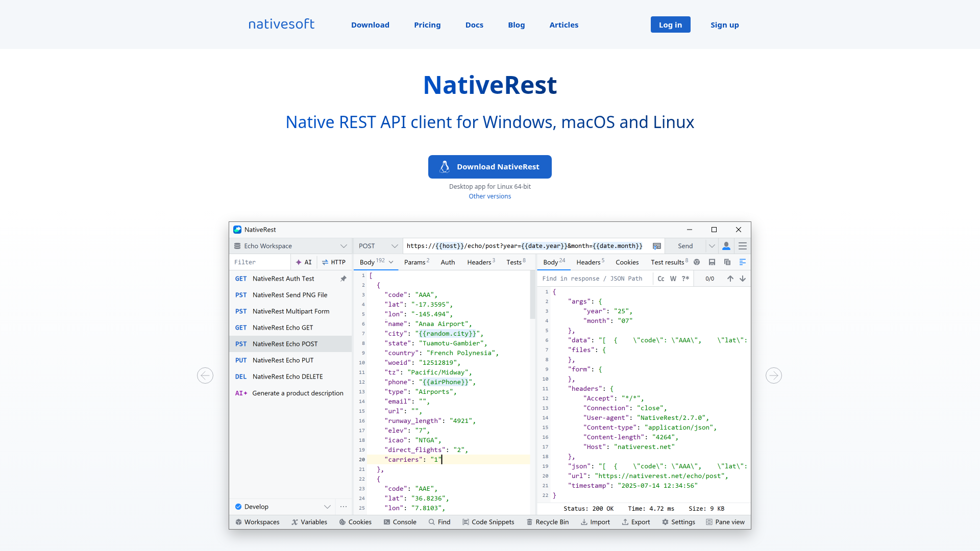Screen dimensions: 980x551
Task: Open the Cookies tab in the response panel
Action: [627, 262]
